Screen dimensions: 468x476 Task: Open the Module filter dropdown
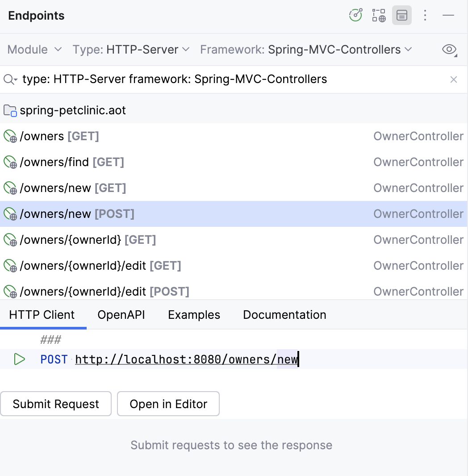click(x=34, y=50)
